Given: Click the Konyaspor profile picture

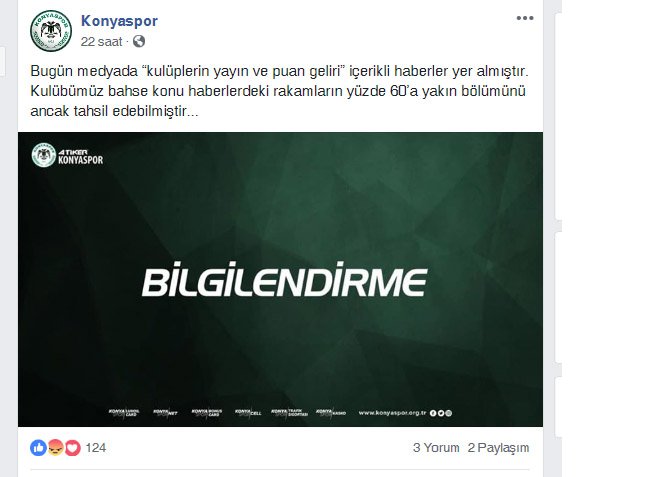Looking at the screenshot, I should 51,31.
